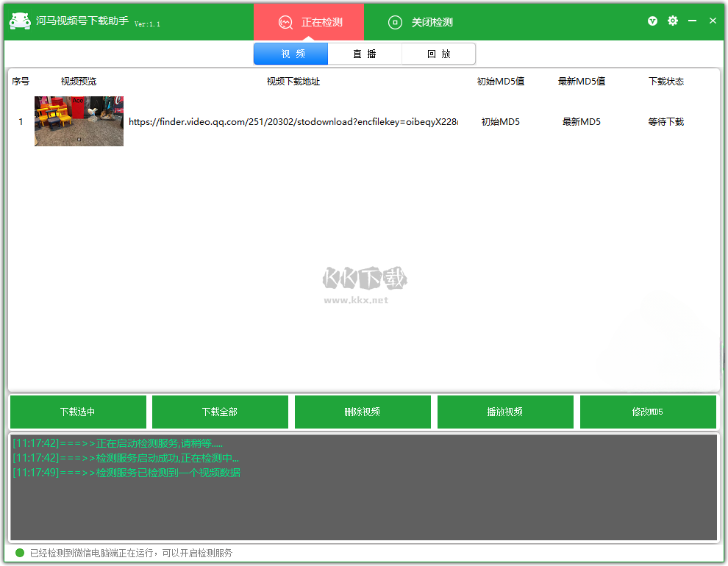Click the 修改MD5 button
Viewport: 728px width, 566px height.
click(648, 412)
